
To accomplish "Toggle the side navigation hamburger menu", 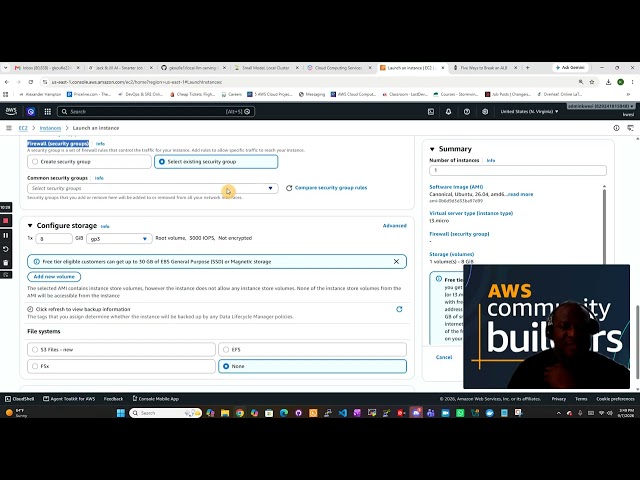I will click(9, 128).
